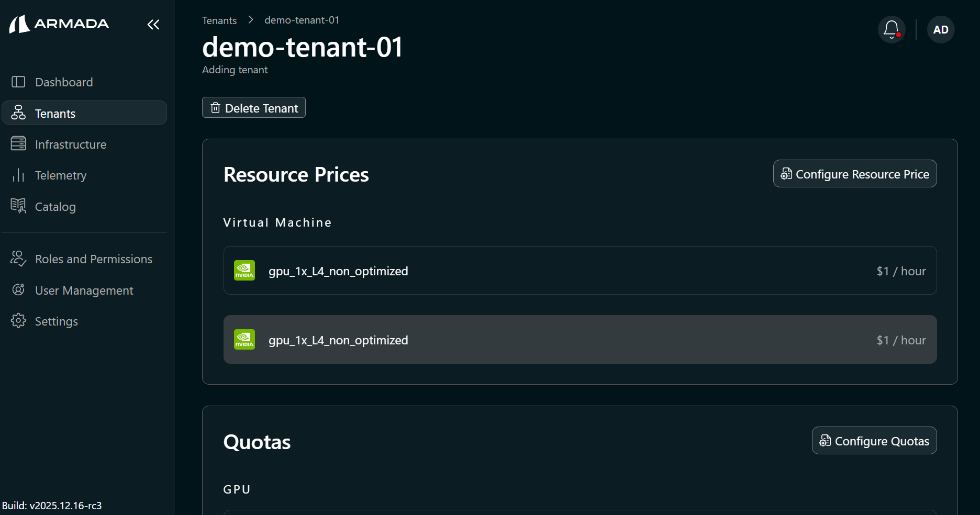
Task: Click the demo-tenant-01 breadcrumb item
Action: (302, 20)
